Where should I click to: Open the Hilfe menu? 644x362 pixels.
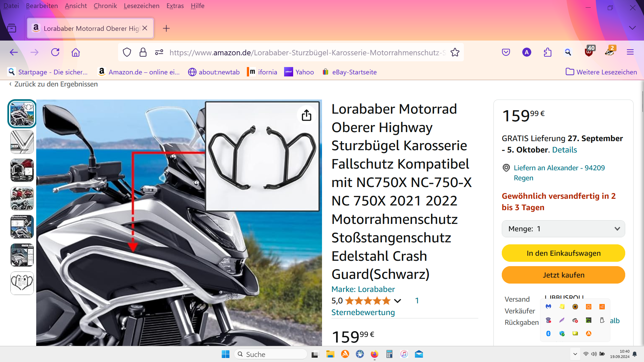coord(198,6)
